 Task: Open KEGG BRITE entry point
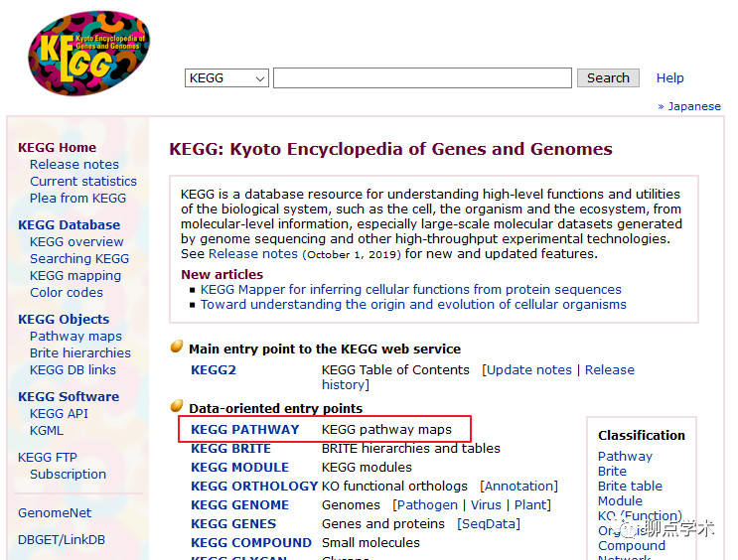[230, 449]
